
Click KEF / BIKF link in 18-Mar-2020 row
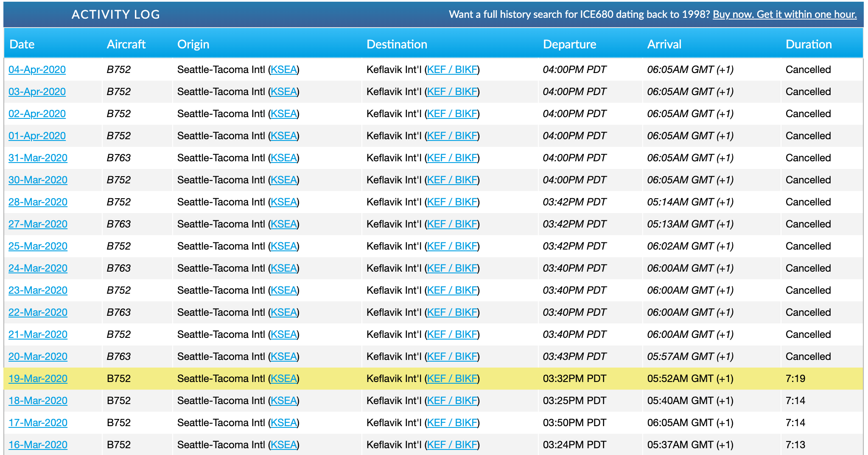(452, 401)
